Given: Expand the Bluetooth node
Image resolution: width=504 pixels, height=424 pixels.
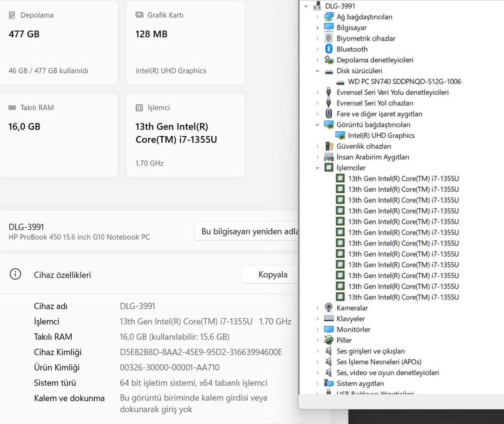Looking at the screenshot, I should coord(318,49).
